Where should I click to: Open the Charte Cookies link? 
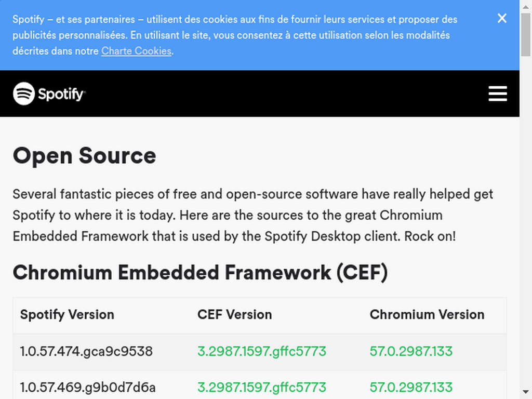point(137,51)
